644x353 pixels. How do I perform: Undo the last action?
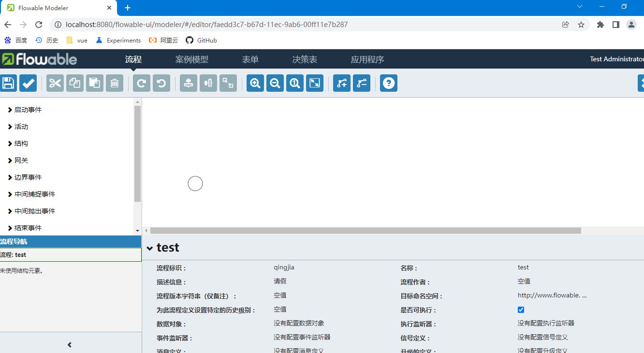click(161, 83)
